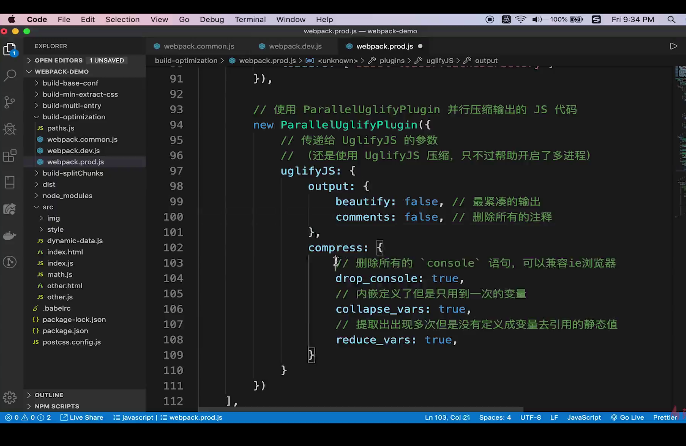Expand the build-min-extract-css folder
686x446 pixels.
click(85, 95)
